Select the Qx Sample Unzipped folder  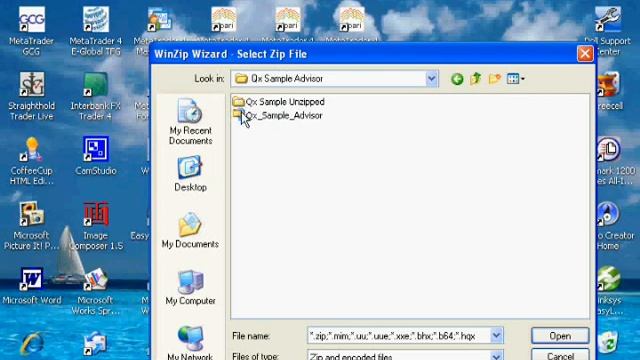tap(278, 102)
